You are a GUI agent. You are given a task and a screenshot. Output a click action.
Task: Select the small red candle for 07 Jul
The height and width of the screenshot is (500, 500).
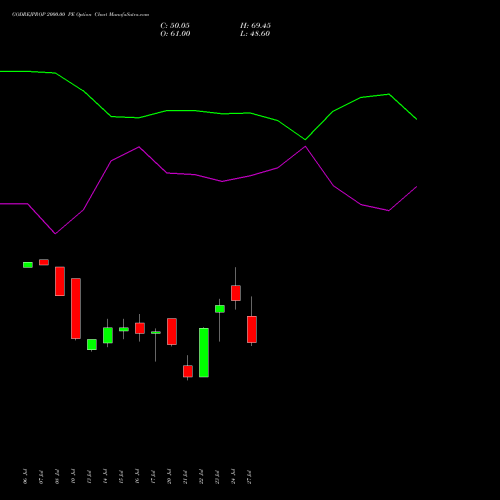click(x=44, y=262)
